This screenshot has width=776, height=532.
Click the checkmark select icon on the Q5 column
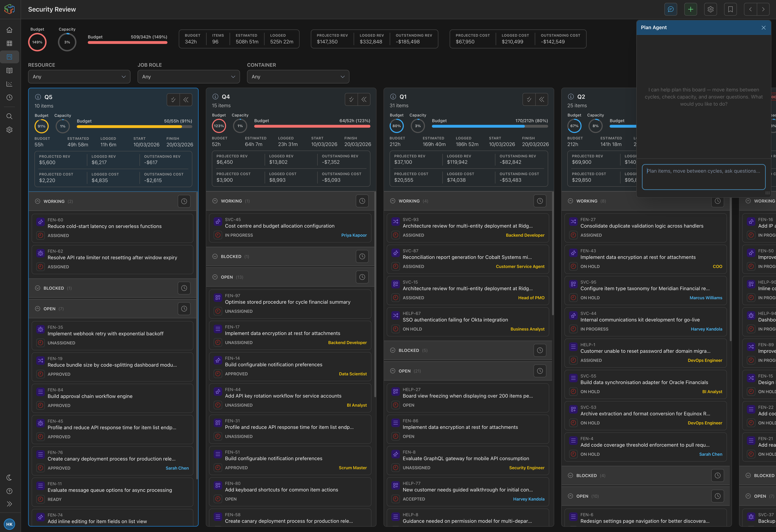173,100
